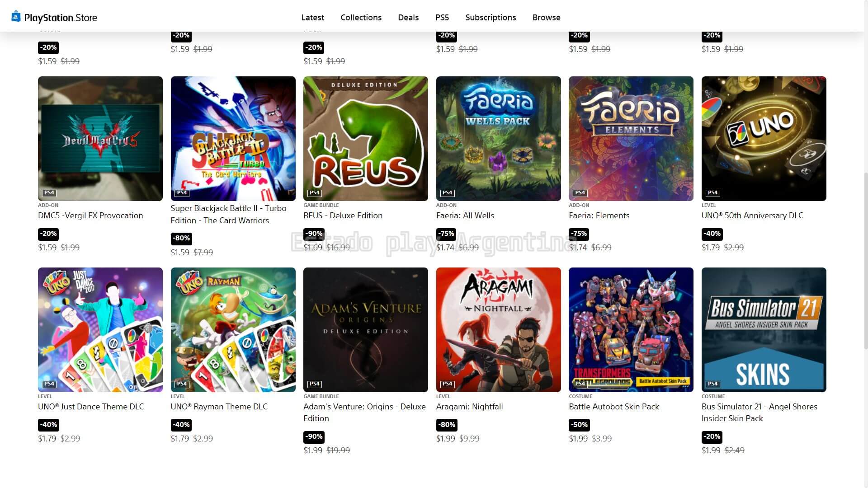Open the Collections navigation item

361,17
